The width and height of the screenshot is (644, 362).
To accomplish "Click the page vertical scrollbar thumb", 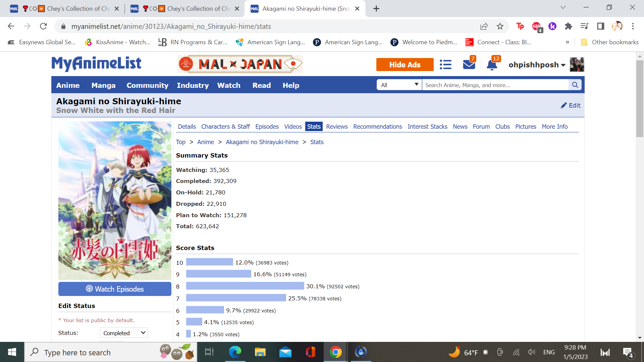I will pyautogui.click(x=640, y=99).
